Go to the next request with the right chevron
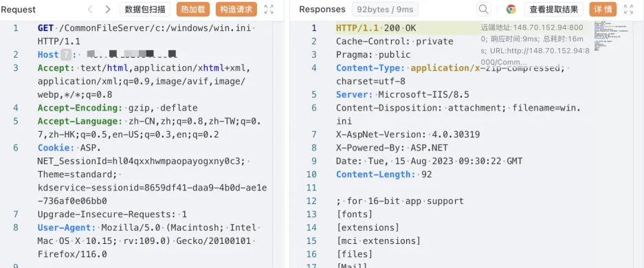The height and width of the screenshot is (268, 644). [108, 10]
